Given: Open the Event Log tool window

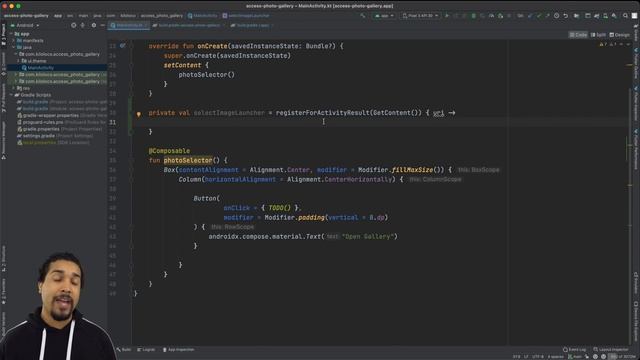Looking at the screenshot, I should [574, 350].
